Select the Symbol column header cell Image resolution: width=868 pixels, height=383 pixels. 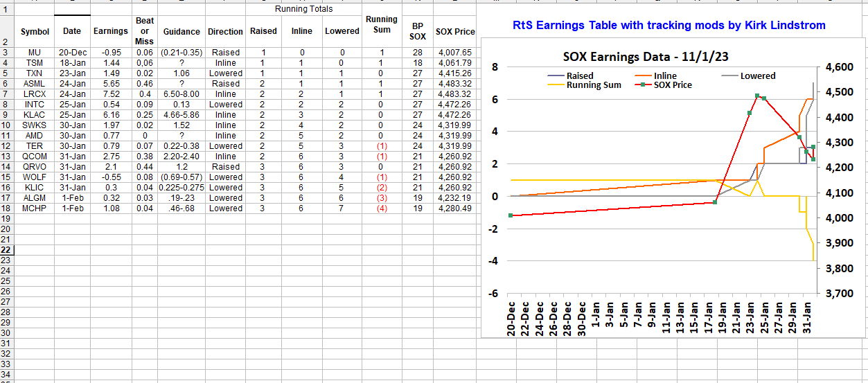click(35, 31)
